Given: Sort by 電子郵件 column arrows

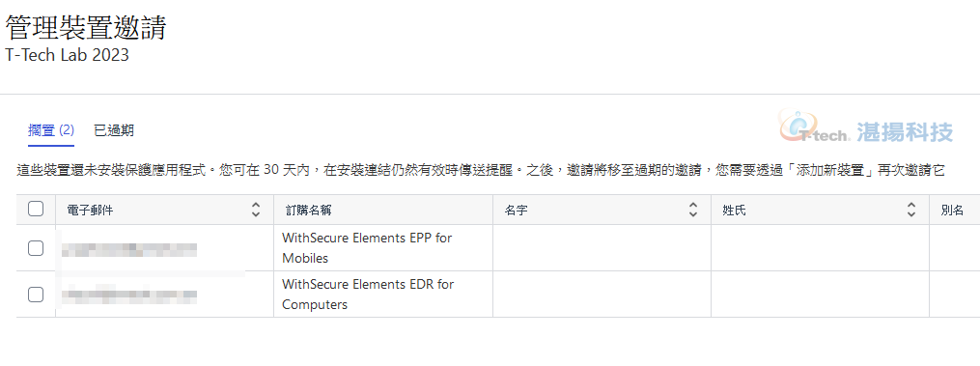Looking at the screenshot, I should 255,211.
